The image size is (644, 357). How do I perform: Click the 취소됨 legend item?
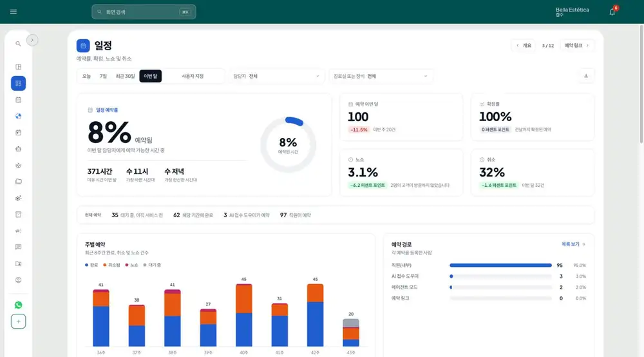point(111,265)
